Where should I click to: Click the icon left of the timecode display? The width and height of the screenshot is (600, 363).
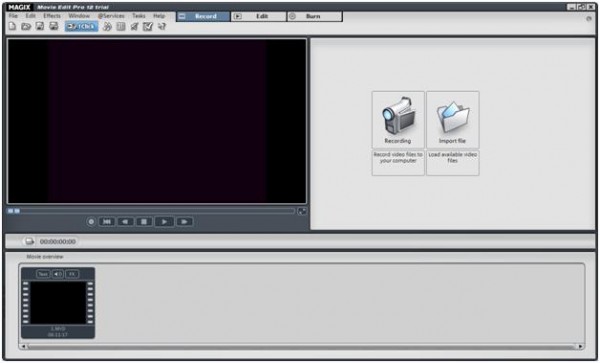point(29,241)
